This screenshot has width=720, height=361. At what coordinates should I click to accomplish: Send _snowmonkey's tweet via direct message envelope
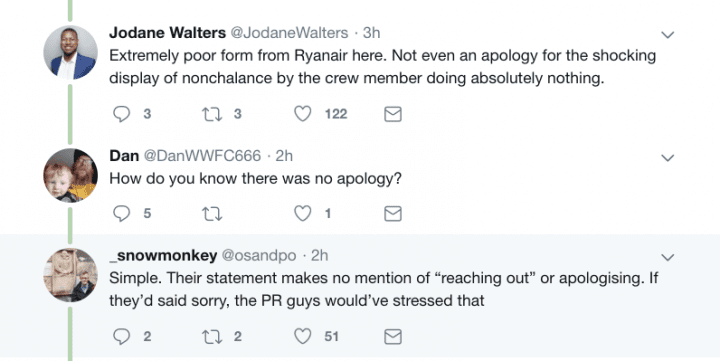tap(393, 337)
